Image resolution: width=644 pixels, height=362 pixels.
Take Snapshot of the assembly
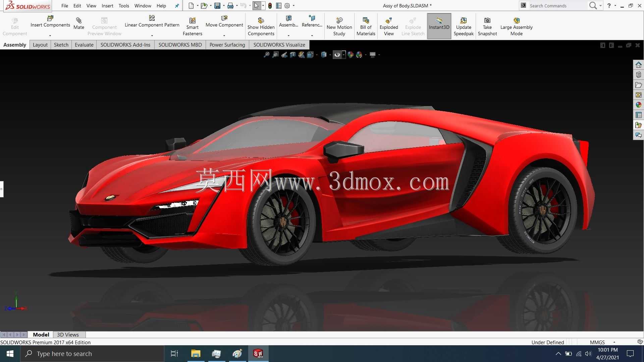(x=487, y=26)
